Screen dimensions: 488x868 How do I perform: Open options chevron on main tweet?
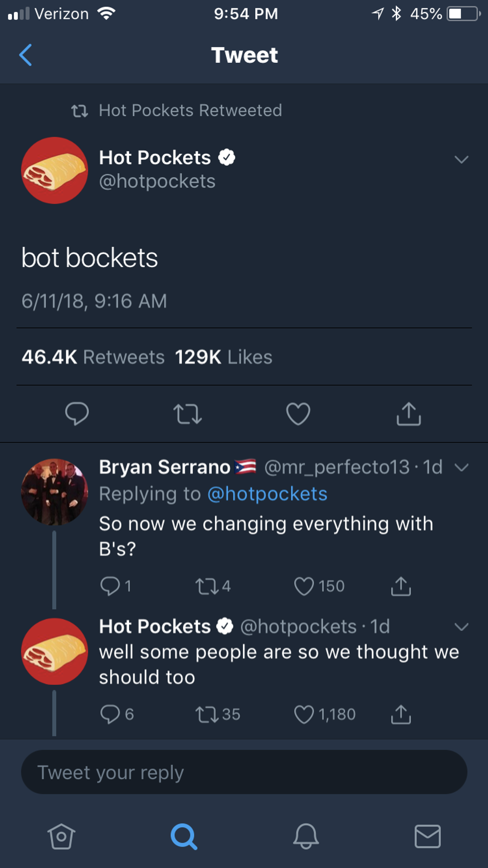461,160
